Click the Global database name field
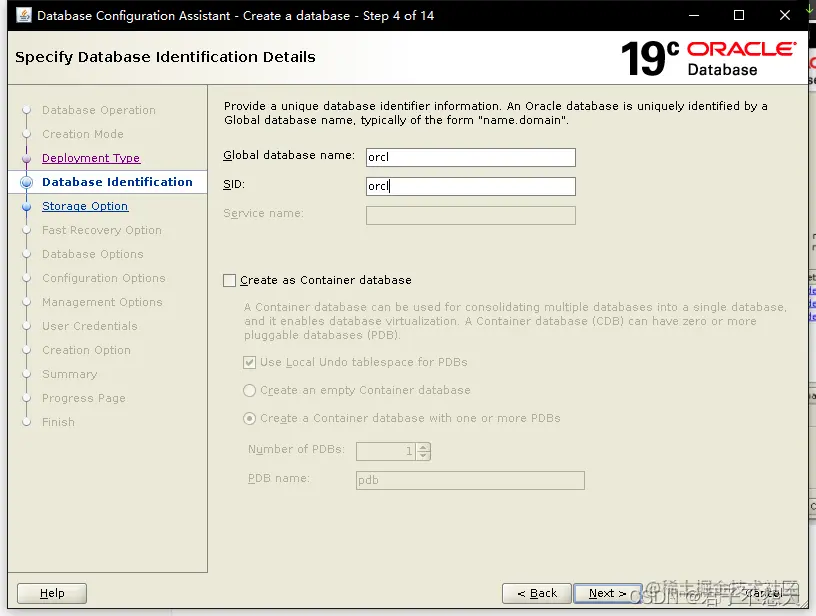 coord(470,157)
